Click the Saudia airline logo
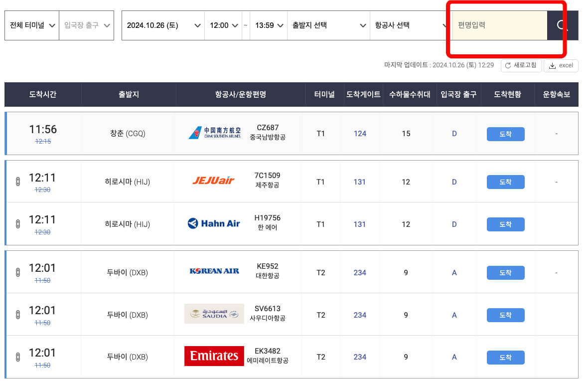The height and width of the screenshot is (381, 588). point(214,314)
